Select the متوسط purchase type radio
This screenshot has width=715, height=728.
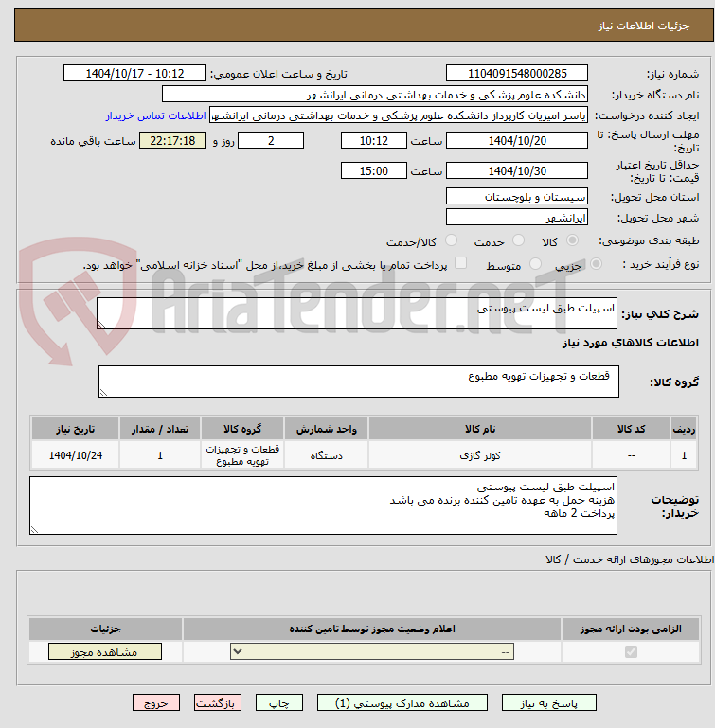[x=535, y=264]
